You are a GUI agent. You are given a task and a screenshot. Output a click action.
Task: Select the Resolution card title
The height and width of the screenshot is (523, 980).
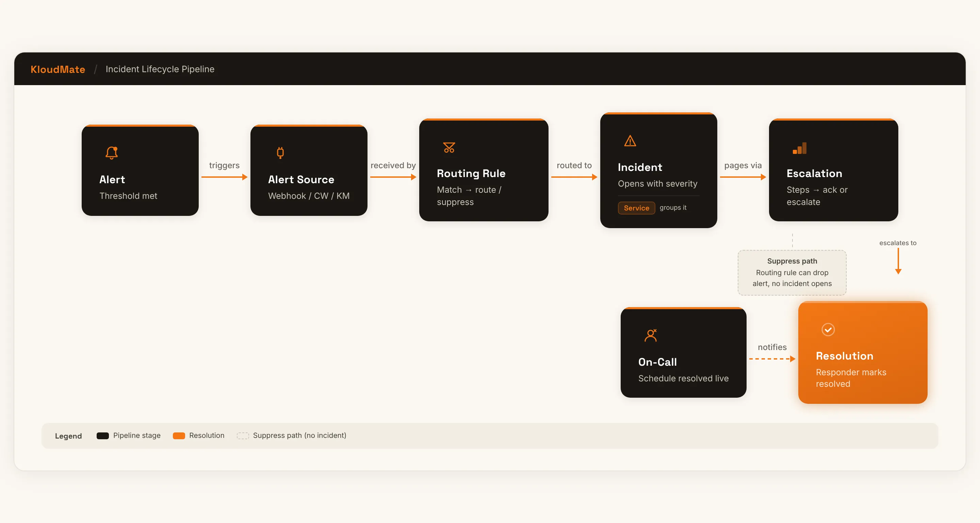[844, 356]
